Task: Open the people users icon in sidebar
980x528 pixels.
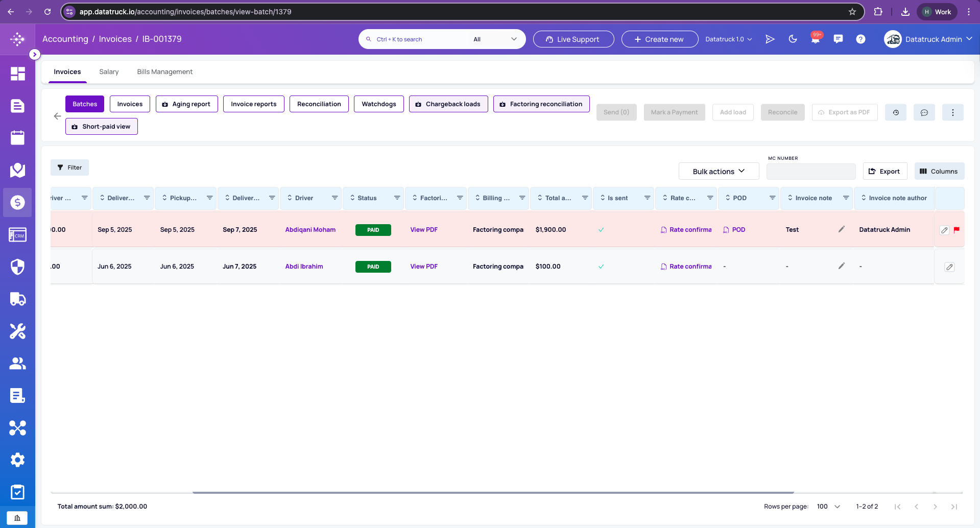Action: 17,363
